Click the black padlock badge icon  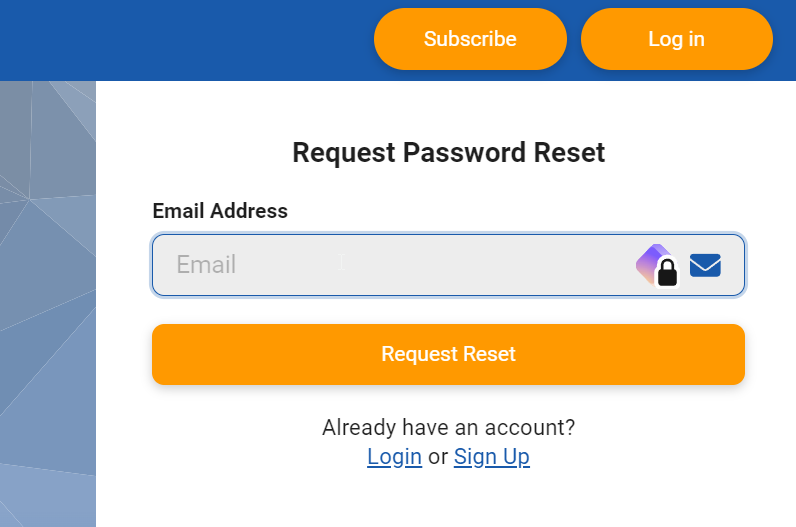[x=668, y=273]
